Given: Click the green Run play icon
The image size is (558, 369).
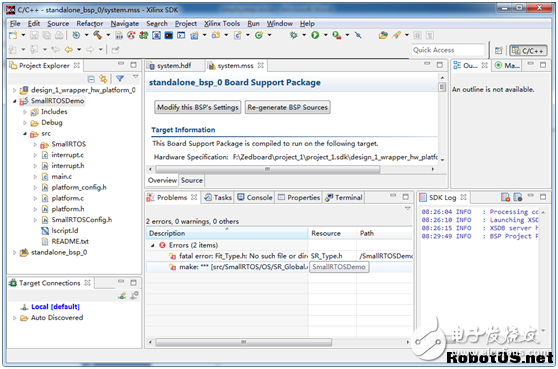Looking at the screenshot, I should [315, 35].
